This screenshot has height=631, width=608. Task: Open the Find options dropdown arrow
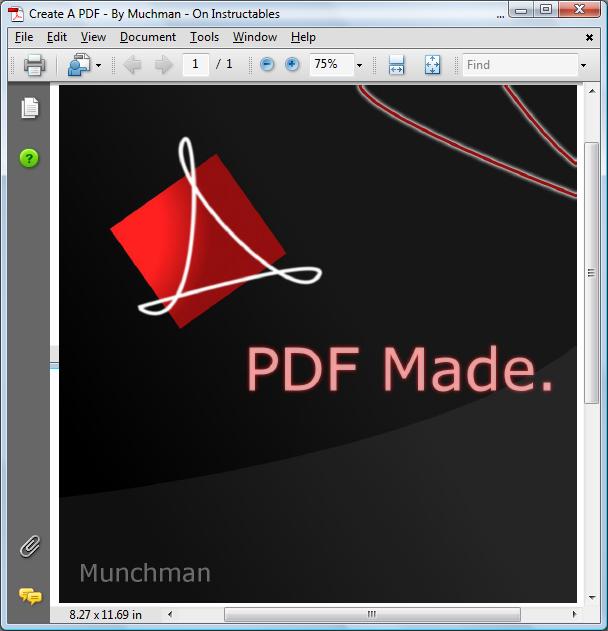click(583, 65)
